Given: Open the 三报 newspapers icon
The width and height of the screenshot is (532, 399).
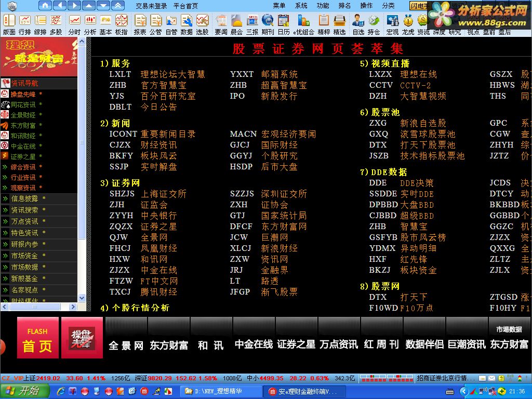Looking at the screenshot, I should 252,24.
